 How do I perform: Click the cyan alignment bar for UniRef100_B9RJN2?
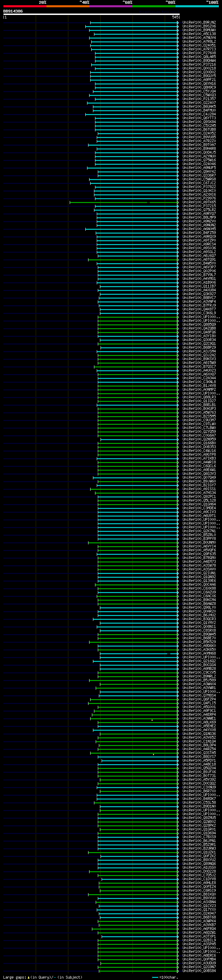tap(134, 23)
